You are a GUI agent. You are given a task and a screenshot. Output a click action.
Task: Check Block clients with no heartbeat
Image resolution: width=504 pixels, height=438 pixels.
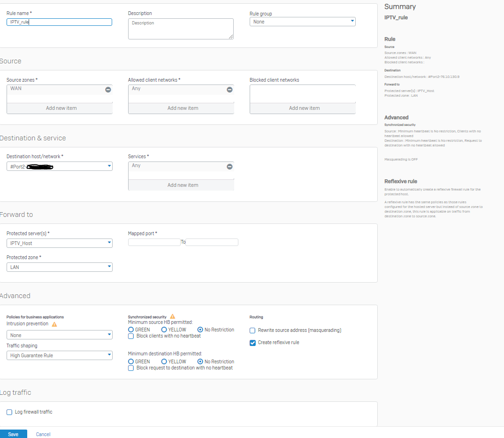[x=131, y=336]
